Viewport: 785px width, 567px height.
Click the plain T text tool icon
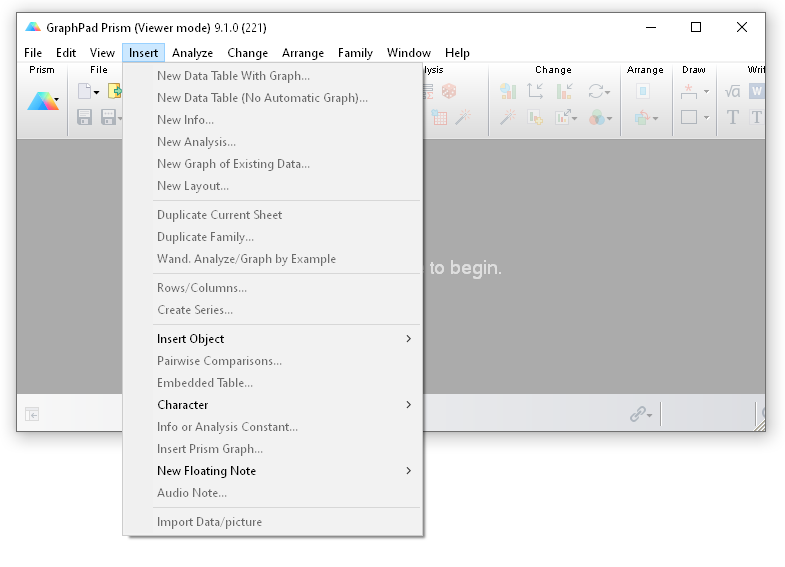pyautogui.click(x=732, y=118)
